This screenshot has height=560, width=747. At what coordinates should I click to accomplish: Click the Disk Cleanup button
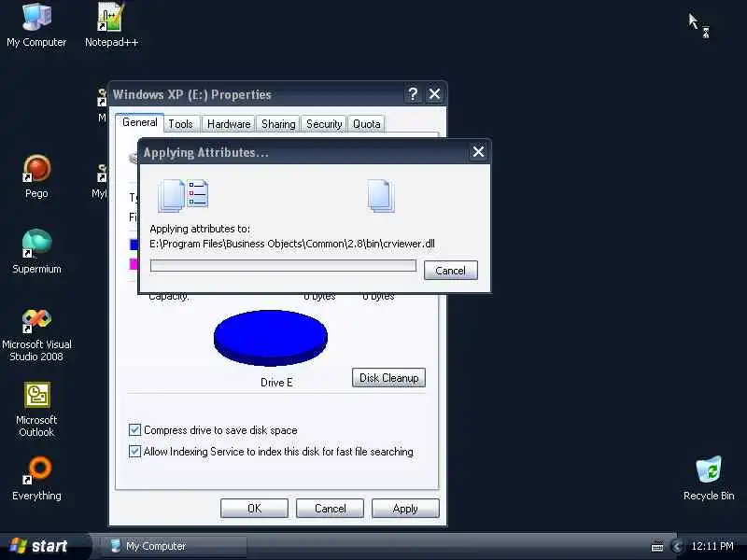click(x=388, y=378)
